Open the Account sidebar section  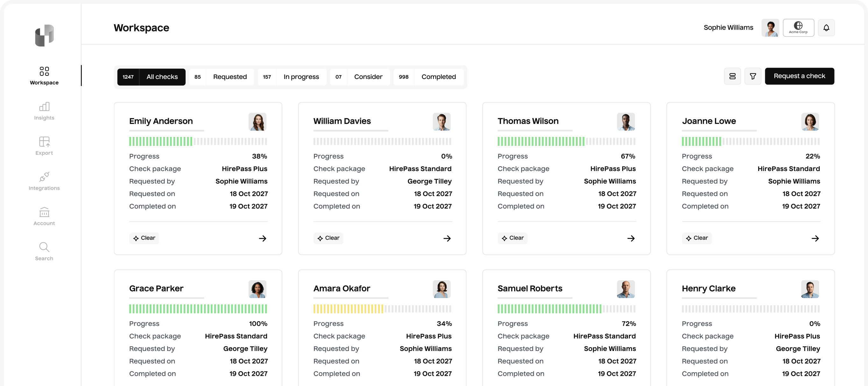tap(44, 216)
